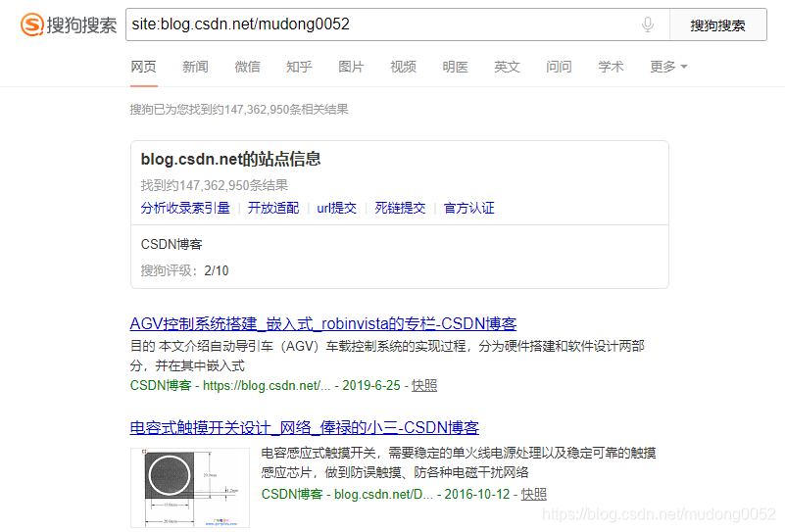Open the 官方认证 link

pos(469,208)
